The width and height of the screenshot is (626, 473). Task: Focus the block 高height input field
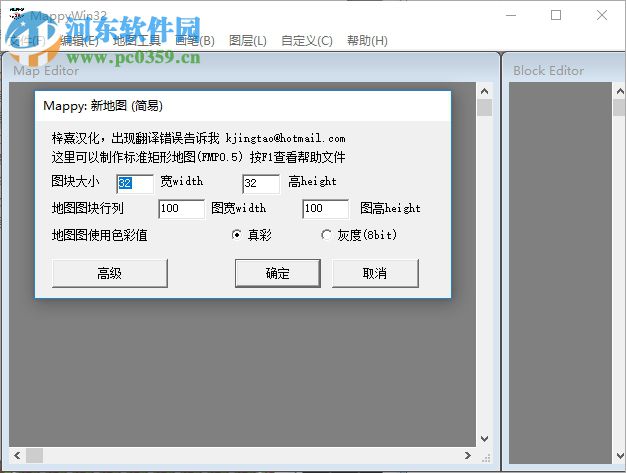261,184
